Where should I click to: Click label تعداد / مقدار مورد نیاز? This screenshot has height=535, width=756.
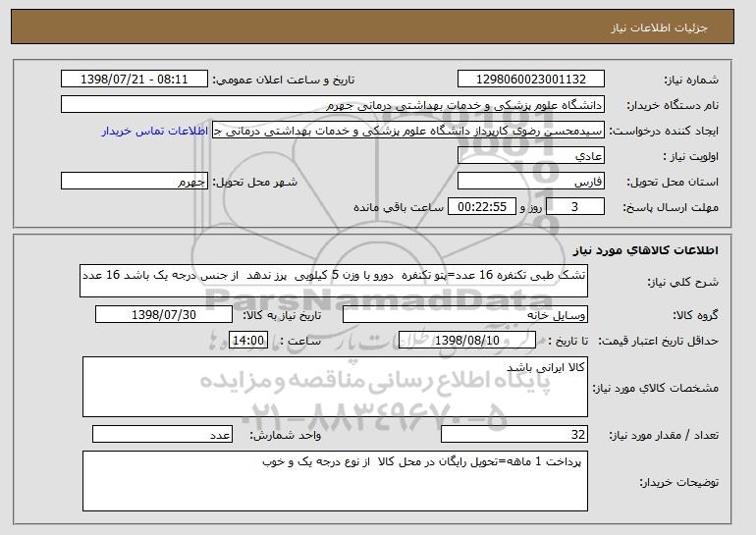coord(664,435)
